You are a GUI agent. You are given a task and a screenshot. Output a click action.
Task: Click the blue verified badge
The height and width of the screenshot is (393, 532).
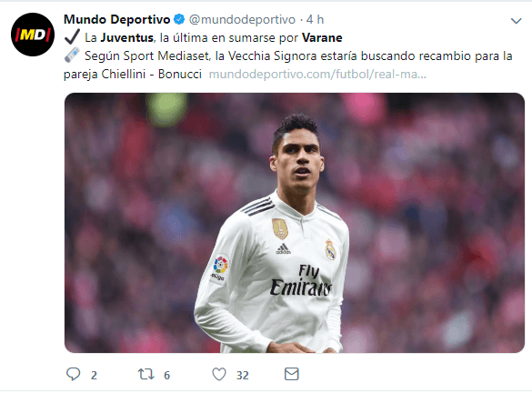[x=179, y=19]
